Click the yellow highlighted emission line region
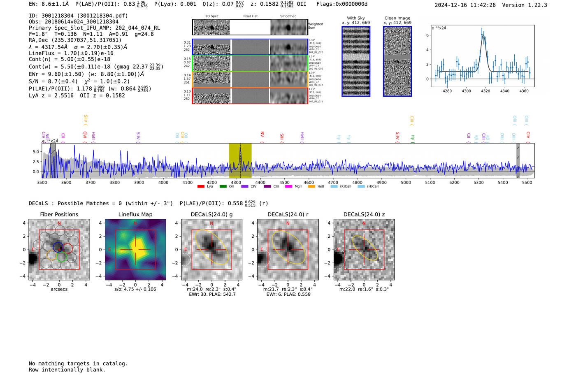 [x=240, y=160]
